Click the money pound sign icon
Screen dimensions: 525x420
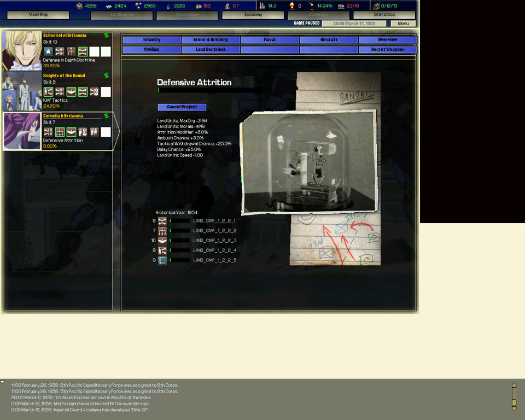pyautogui.click(x=228, y=6)
